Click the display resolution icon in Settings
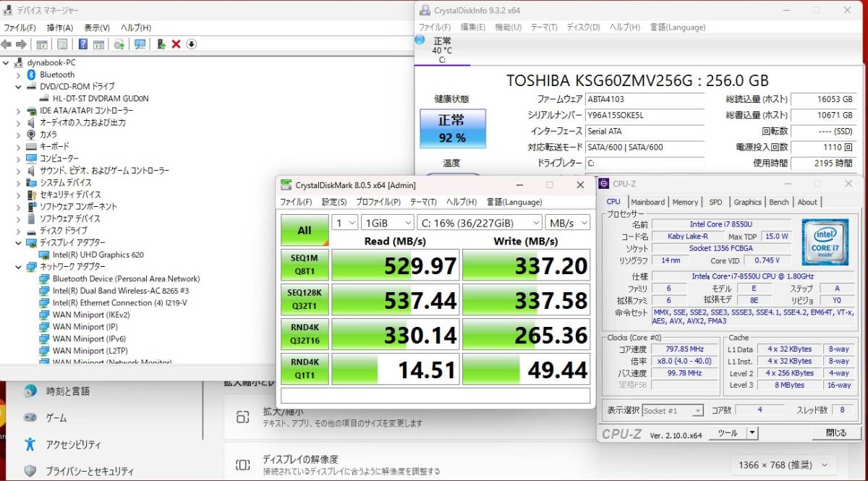The image size is (868, 481). pyautogui.click(x=243, y=464)
